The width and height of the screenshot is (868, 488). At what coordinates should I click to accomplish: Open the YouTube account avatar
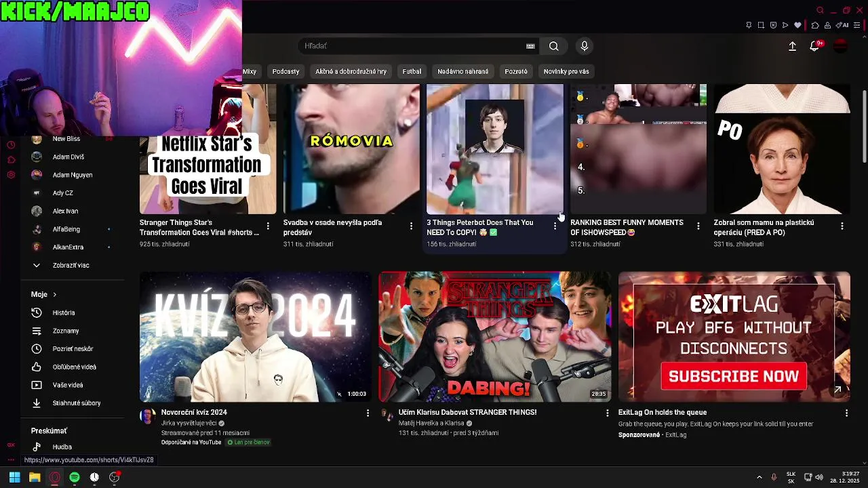840,46
